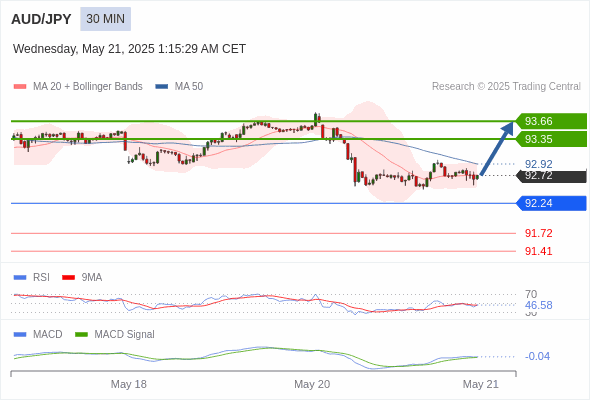Click the 92.24 blue pivot price tag

pos(551,203)
